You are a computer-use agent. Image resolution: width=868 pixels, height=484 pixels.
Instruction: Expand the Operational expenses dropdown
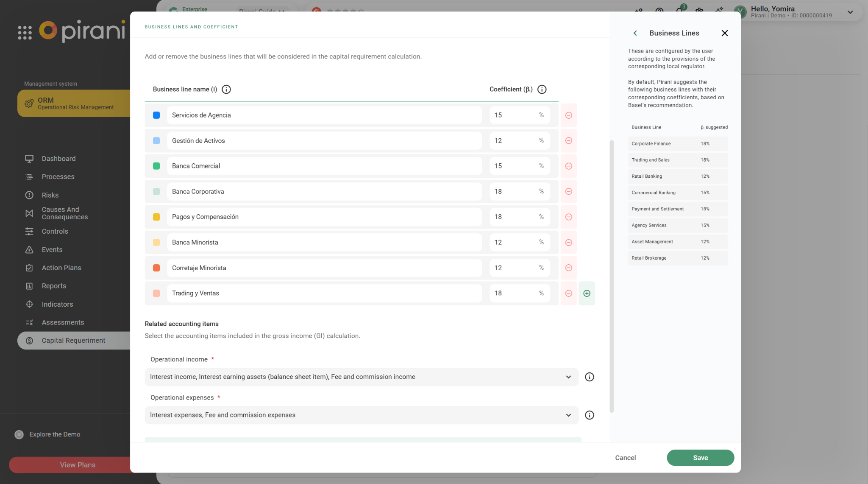pos(568,415)
